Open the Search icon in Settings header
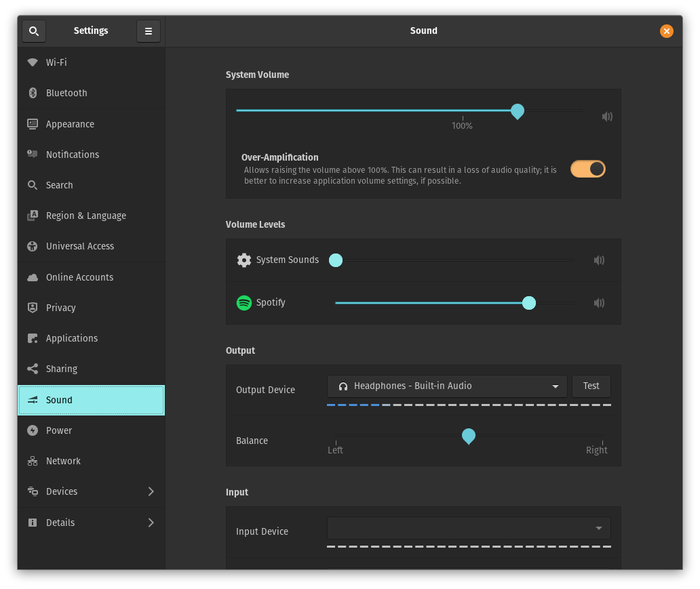 tap(34, 31)
